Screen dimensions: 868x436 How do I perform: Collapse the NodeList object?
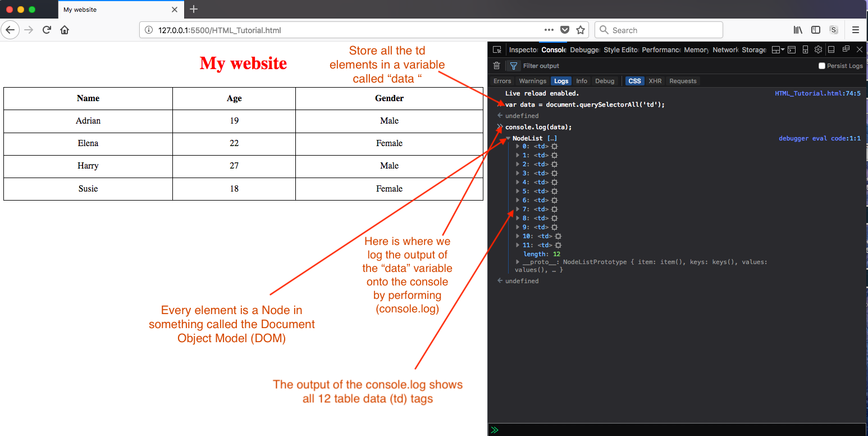click(508, 138)
